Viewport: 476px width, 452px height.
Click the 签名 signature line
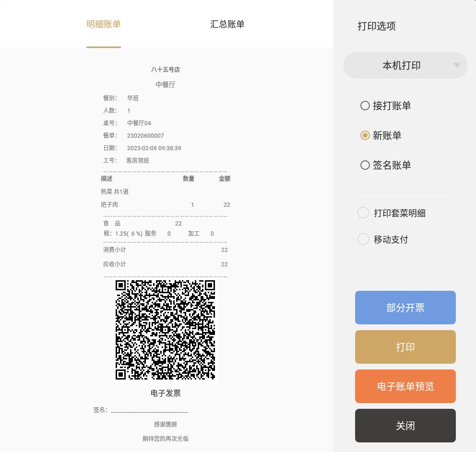(149, 411)
